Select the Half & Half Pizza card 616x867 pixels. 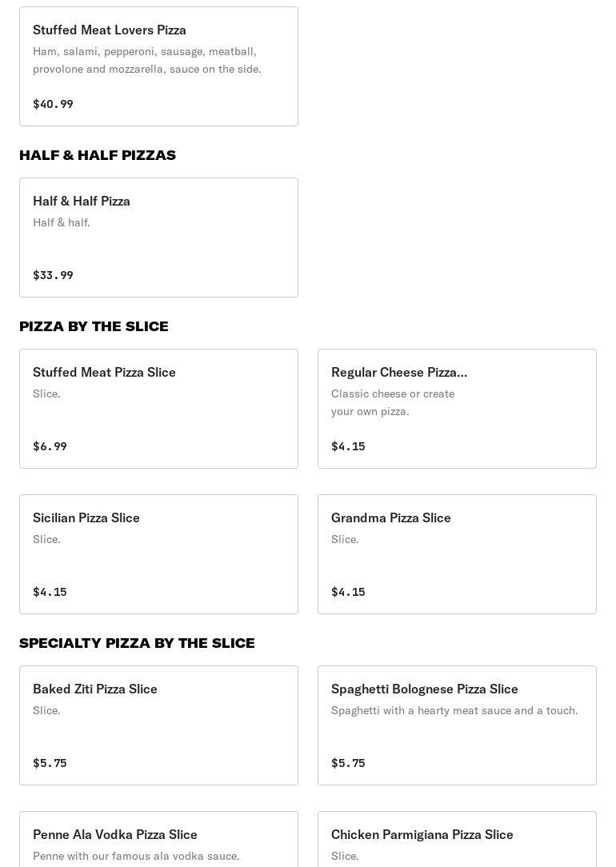(x=158, y=238)
